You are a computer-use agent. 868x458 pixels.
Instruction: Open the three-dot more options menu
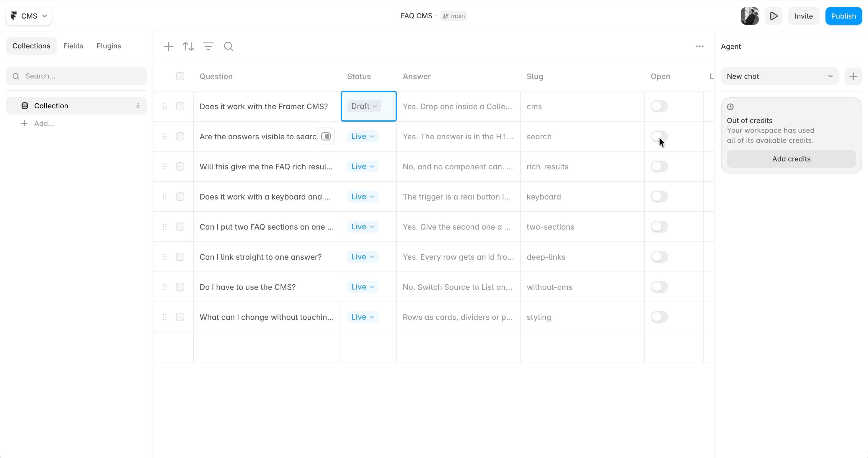point(699,46)
